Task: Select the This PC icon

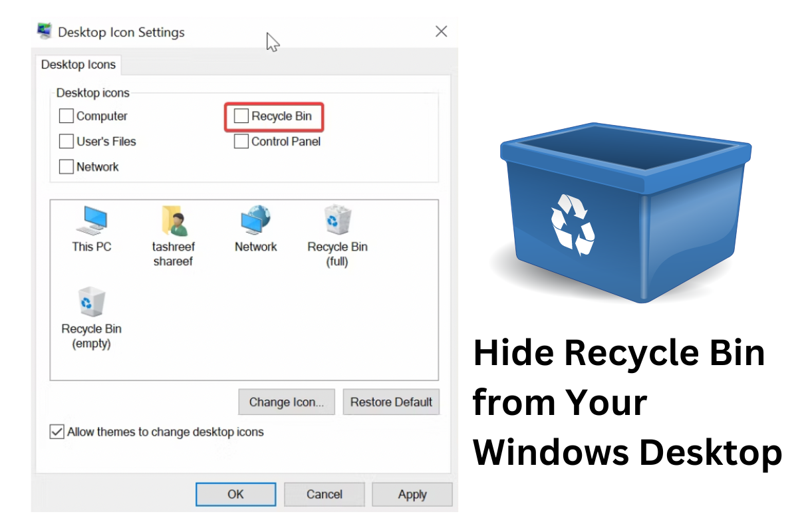Action: pos(92,221)
